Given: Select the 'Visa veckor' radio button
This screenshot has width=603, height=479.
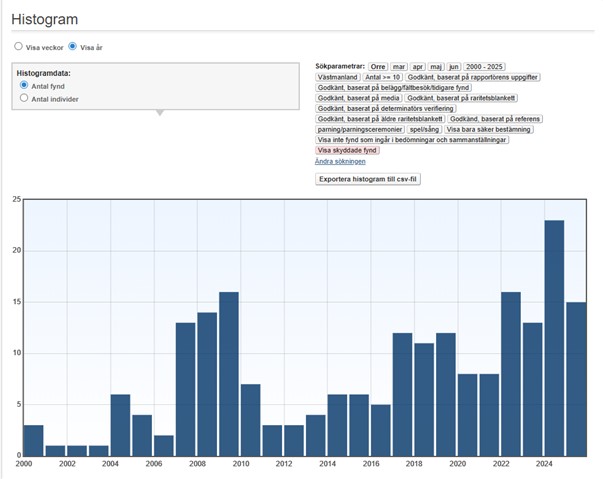Looking at the screenshot, I should pyautogui.click(x=18, y=46).
